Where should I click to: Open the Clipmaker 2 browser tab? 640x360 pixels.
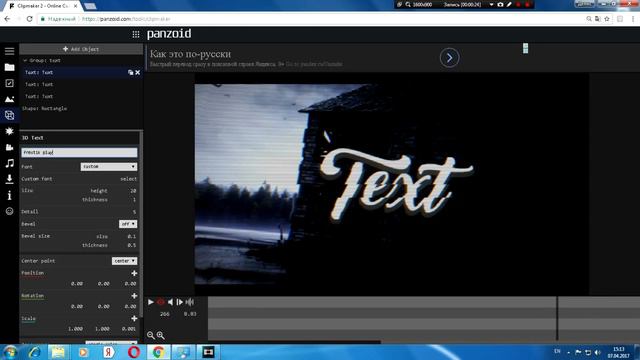43,6
